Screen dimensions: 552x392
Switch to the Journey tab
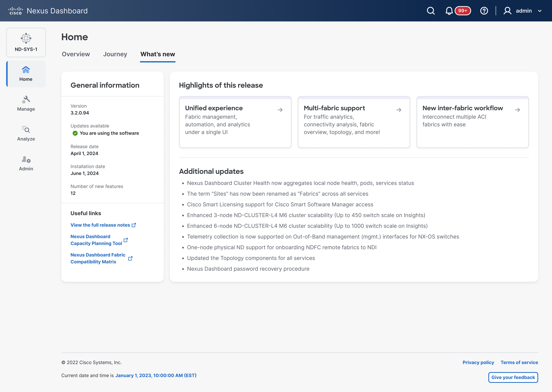click(x=115, y=54)
